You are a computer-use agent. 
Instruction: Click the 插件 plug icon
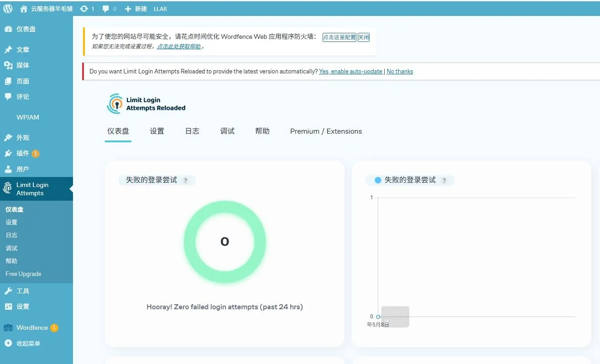click(x=8, y=153)
